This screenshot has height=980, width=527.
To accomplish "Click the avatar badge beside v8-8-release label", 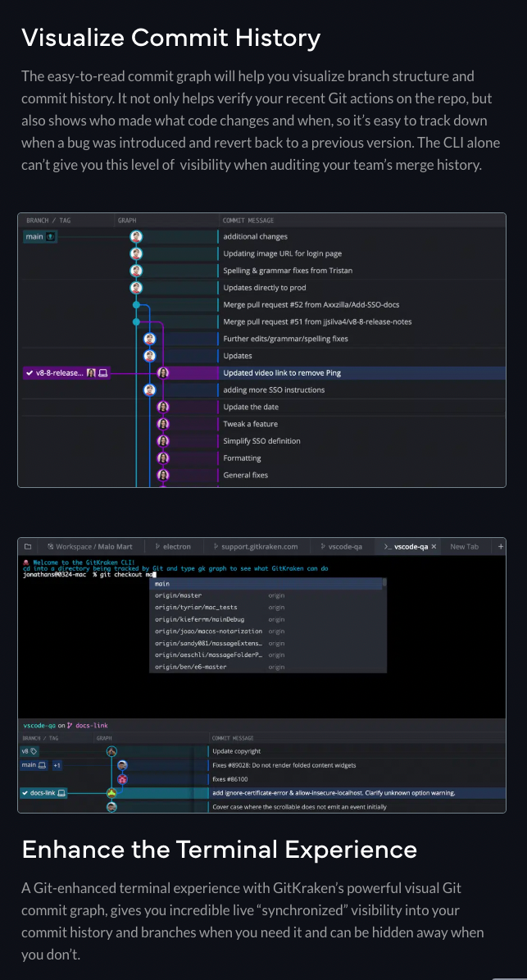I will [92, 372].
